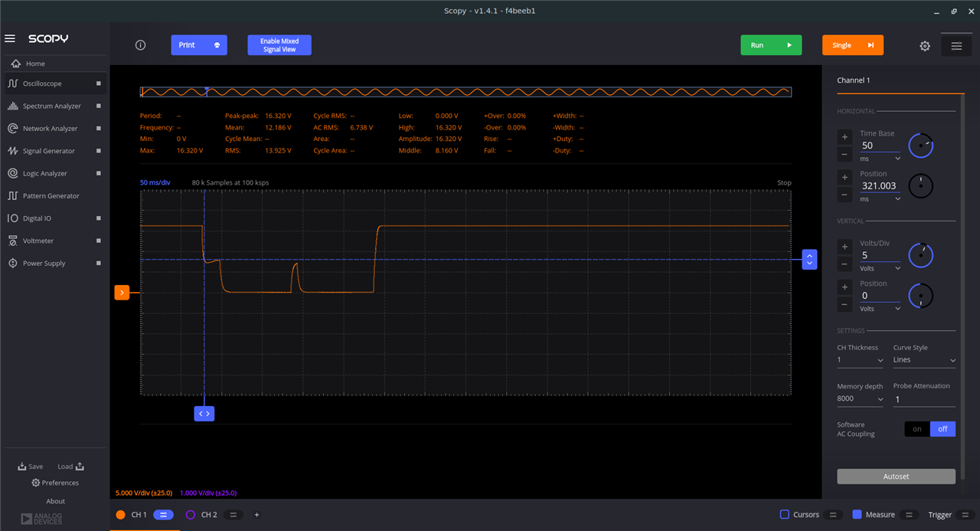Click the Volts/Div rotary knob
The width and height of the screenshot is (980, 531).
921,255
